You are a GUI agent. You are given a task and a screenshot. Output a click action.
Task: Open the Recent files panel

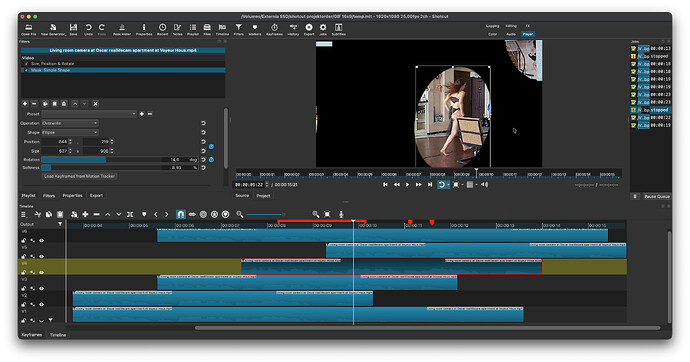pyautogui.click(x=162, y=29)
